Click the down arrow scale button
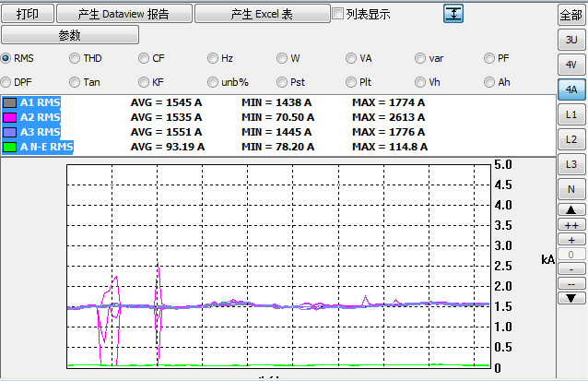This screenshot has width=588, height=381. 571,298
